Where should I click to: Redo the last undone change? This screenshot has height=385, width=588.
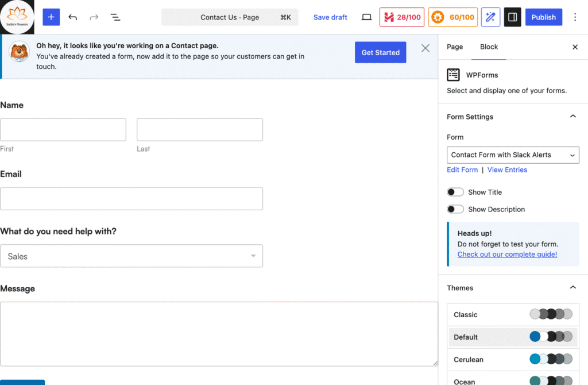pos(94,17)
